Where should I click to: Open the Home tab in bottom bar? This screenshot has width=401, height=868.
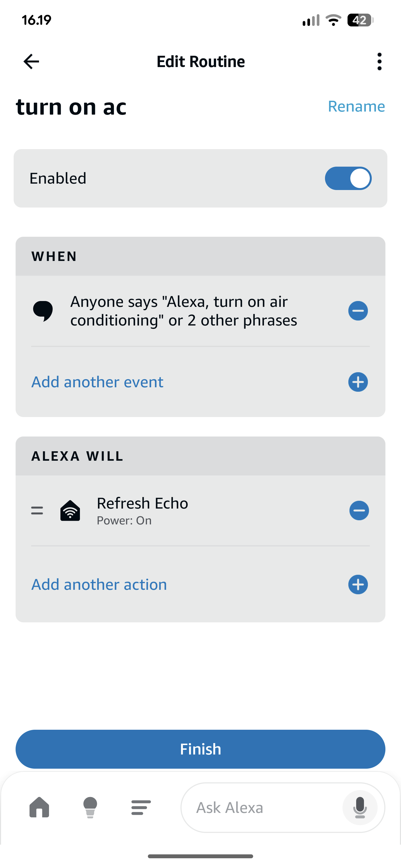tap(40, 807)
